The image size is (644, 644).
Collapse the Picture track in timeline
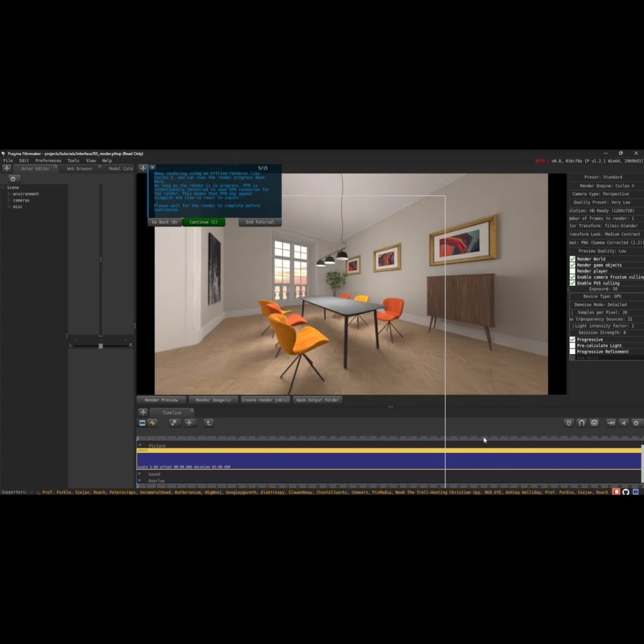click(x=140, y=445)
